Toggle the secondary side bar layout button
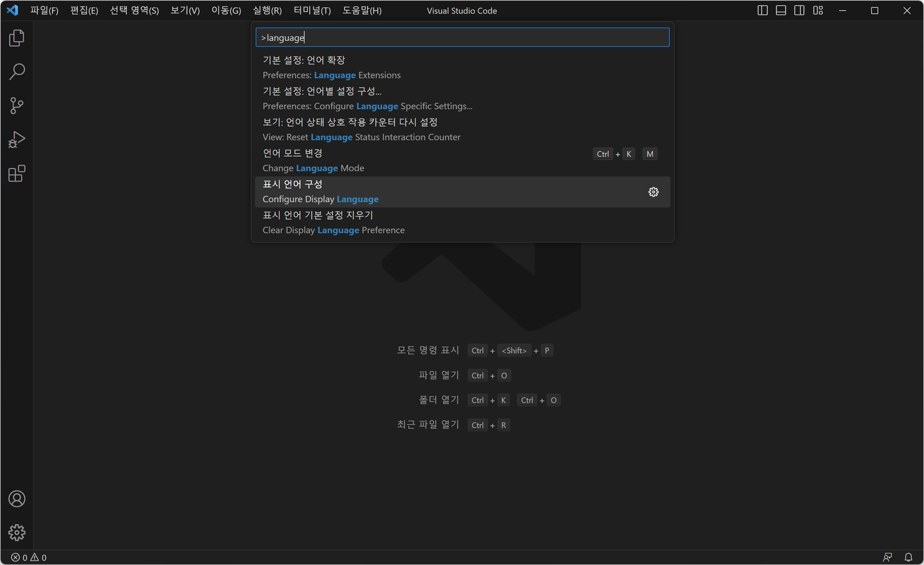The height and width of the screenshot is (565, 924). 799,10
